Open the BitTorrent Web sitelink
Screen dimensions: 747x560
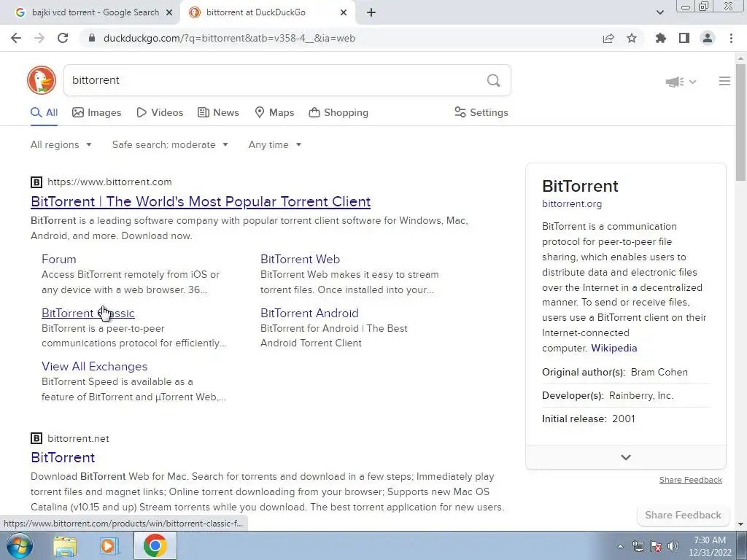coord(300,260)
